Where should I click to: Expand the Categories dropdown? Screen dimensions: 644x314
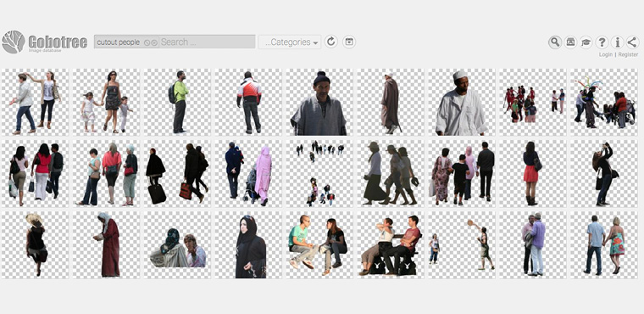tap(290, 42)
